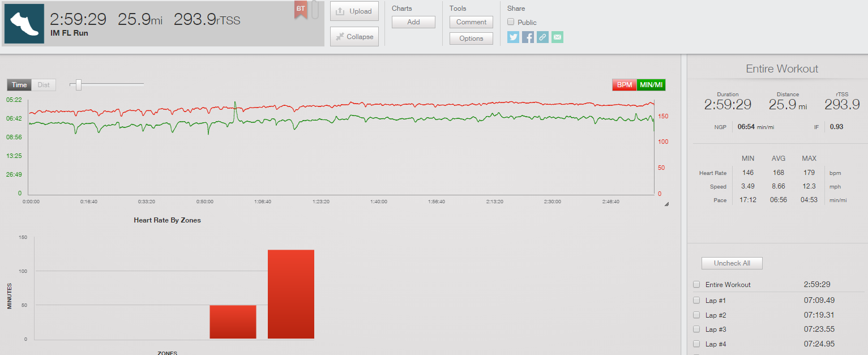Share workout via Facebook icon

tap(528, 37)
